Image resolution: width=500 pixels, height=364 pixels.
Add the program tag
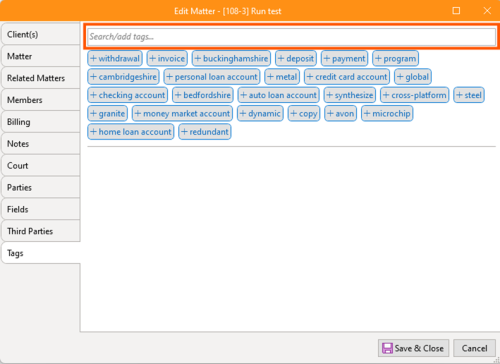[395, 59]
